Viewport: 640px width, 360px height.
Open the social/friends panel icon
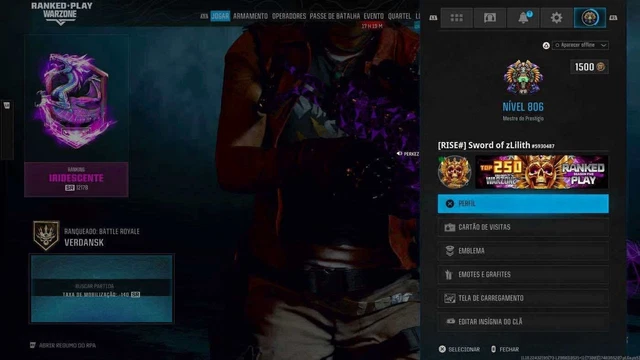click(x=490, y=18)
